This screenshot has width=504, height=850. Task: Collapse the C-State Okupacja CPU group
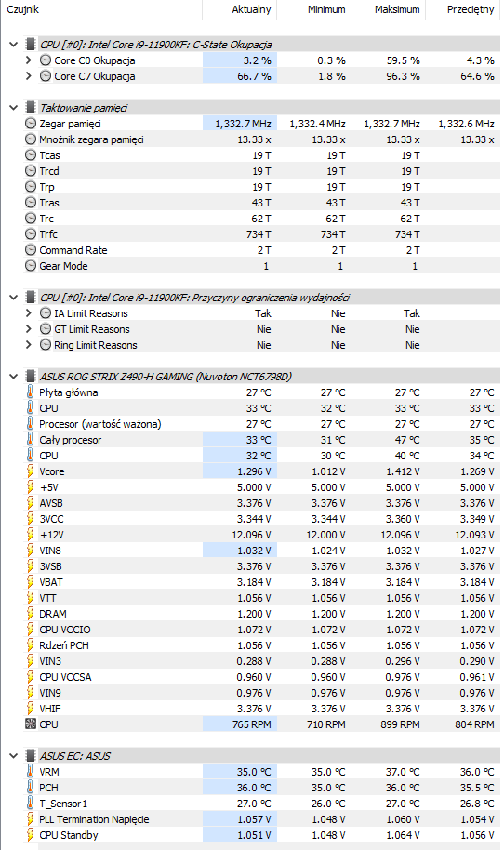click(x=14, y=45)
